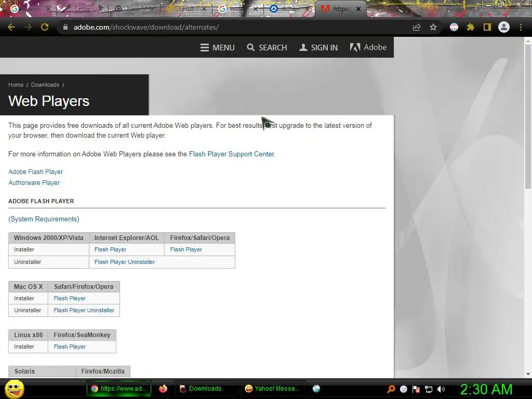Click the white round tray icon
The height and width of the screenshot is (399, 532).
pyautogui.click(x=403, y=389)
